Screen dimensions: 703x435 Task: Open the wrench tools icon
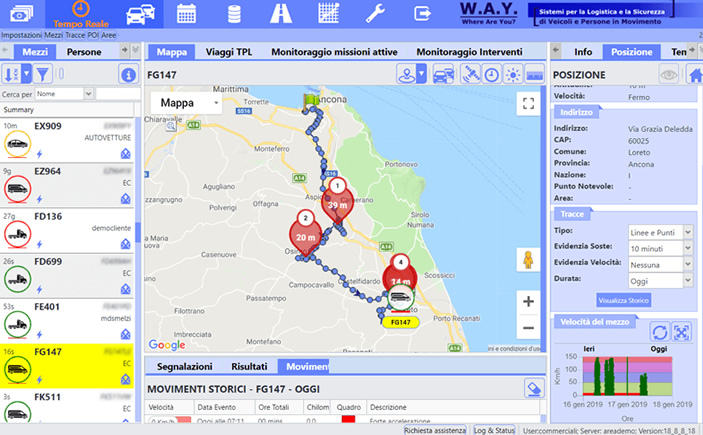(375, 14)
